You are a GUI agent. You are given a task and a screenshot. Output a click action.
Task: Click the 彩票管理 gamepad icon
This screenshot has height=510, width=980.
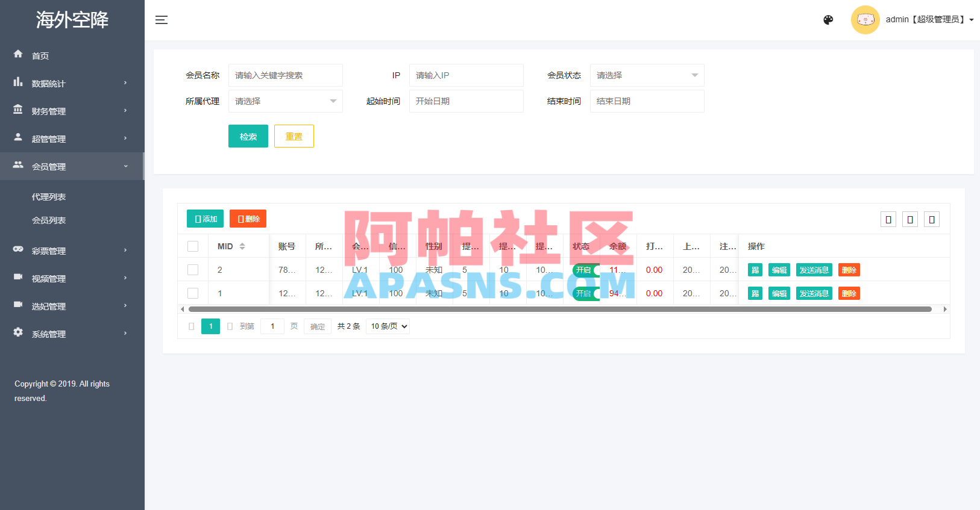[x=18, y=249]
